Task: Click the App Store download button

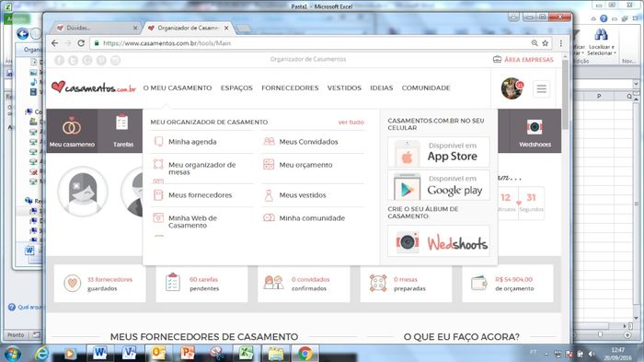Action: point(439,152)
